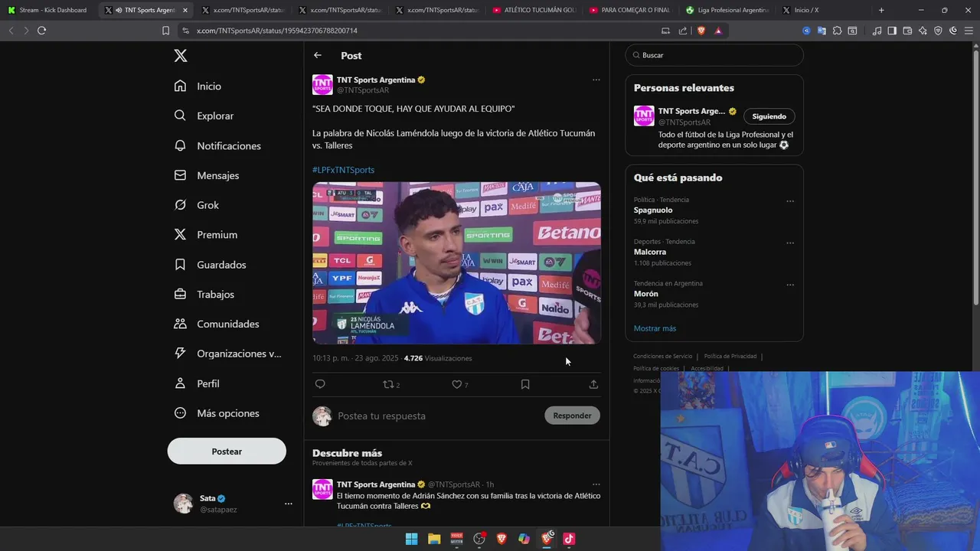Open Copilot from the taskbar
The width and height of the screenshot is (980, 551).
[524, 539]
